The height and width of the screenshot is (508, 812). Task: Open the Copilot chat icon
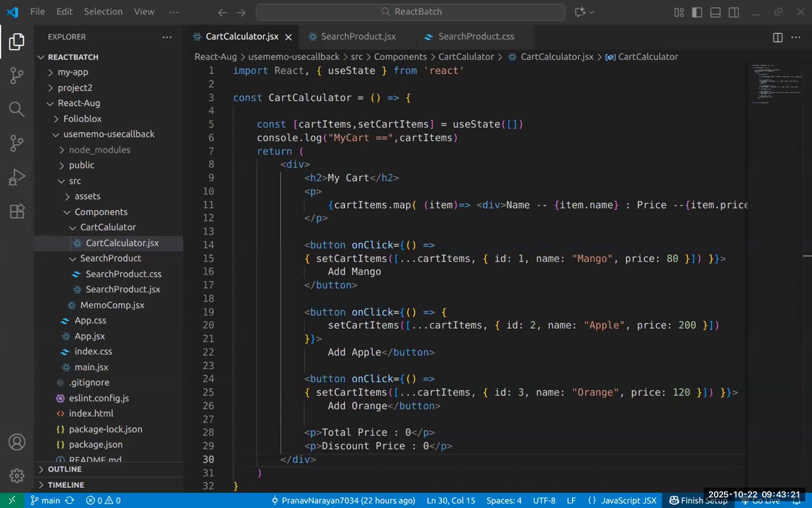click(x=580, y=12)
